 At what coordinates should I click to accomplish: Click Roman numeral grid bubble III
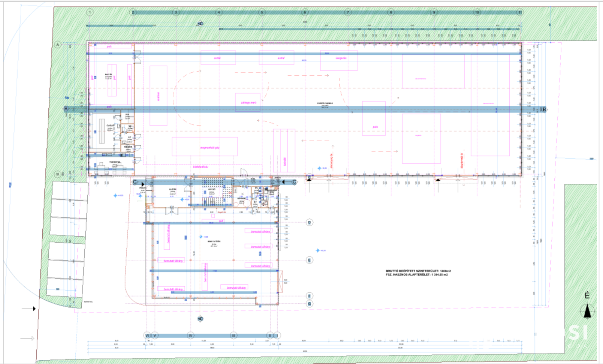[x=234, y=336]
